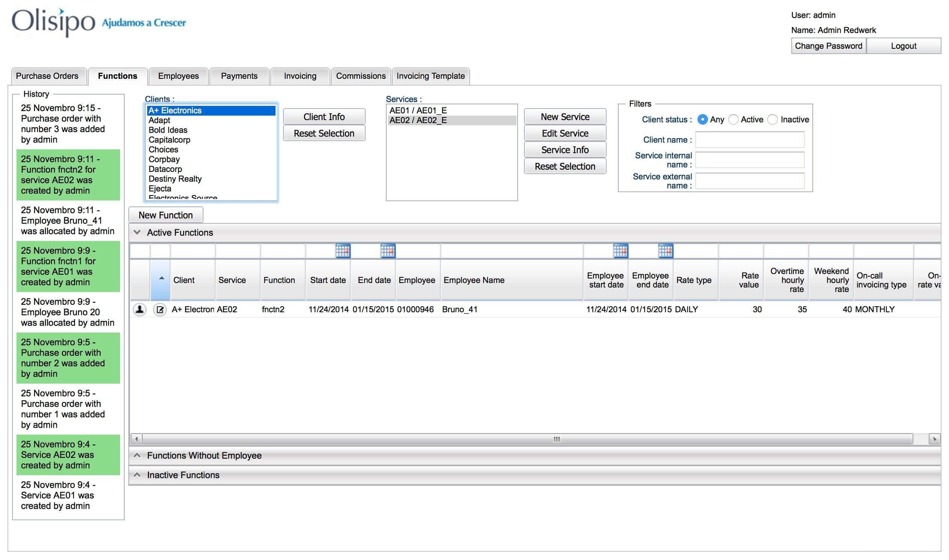
Task: Click the horizontal scrollbar thumb in functions table
Action: [x=527, y=439]
